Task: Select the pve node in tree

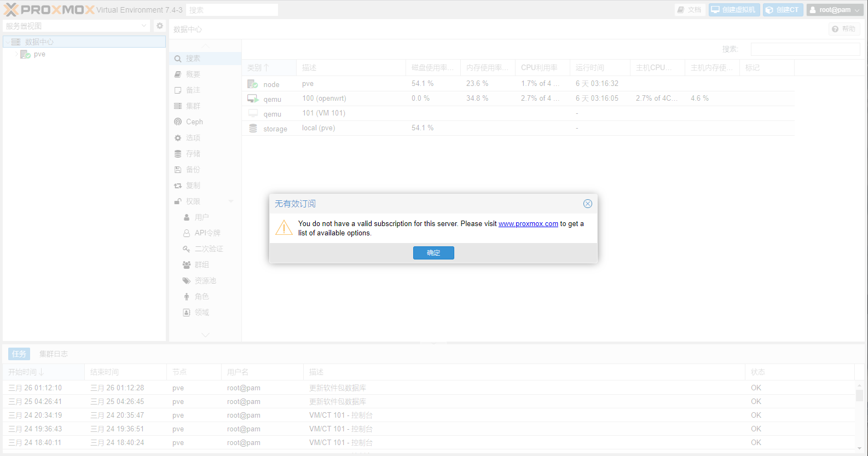Action: tap(39, 54)
